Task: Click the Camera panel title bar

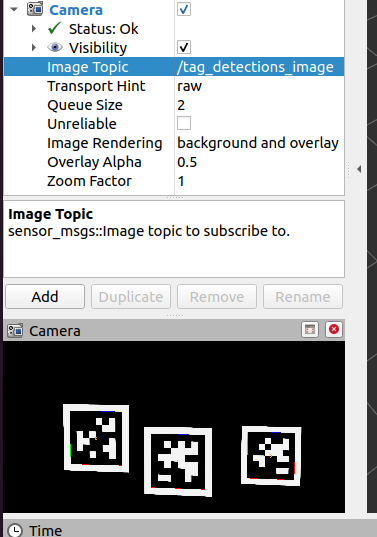Action: tap(174, 330)
